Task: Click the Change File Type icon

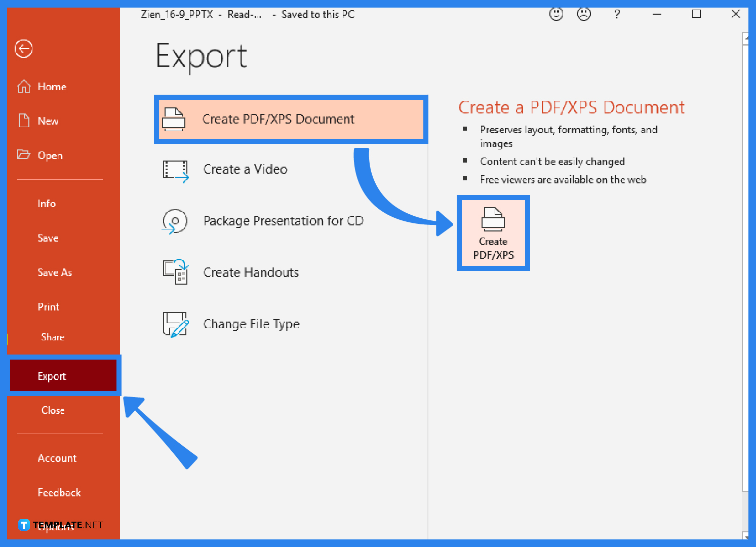Action: tap(175, 324)
